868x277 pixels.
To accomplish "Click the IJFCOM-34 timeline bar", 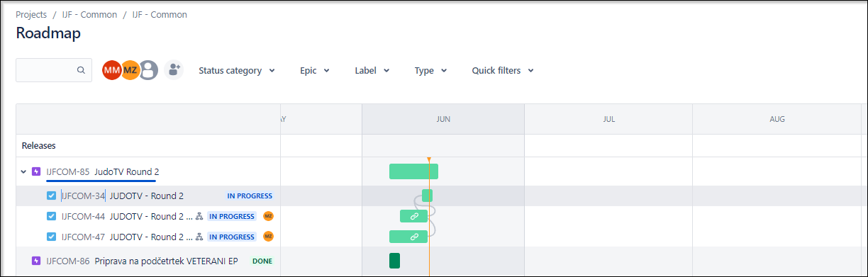I will 427,196.
